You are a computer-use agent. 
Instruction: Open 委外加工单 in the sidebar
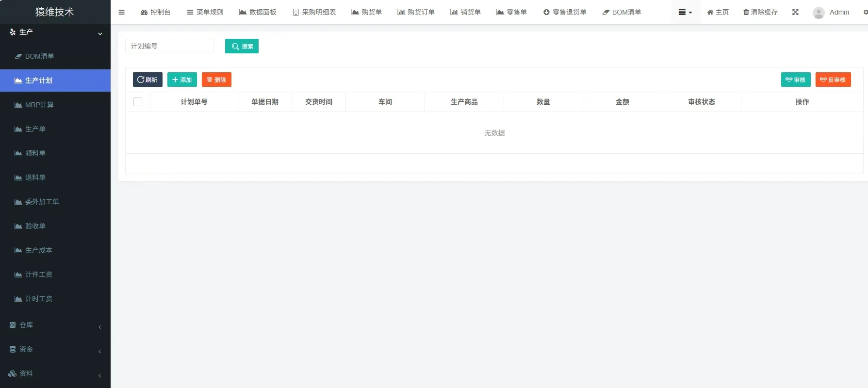55,202
